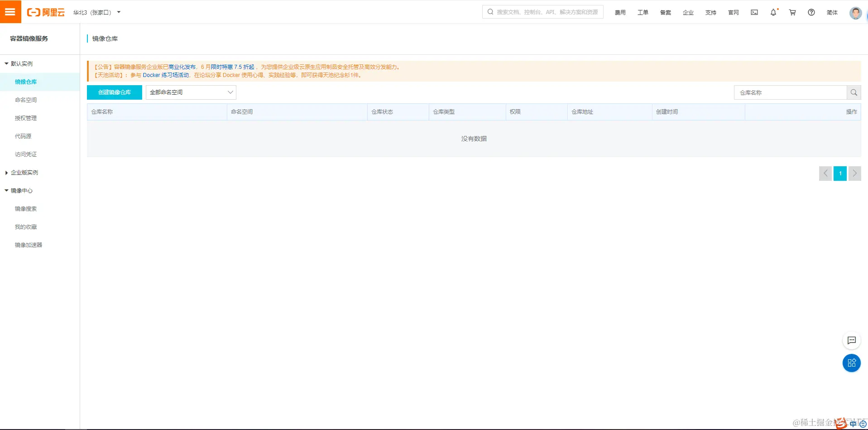Open the 商业化发布 announcement link
Viewport: 868px width, 430px height.
[182, 67]
